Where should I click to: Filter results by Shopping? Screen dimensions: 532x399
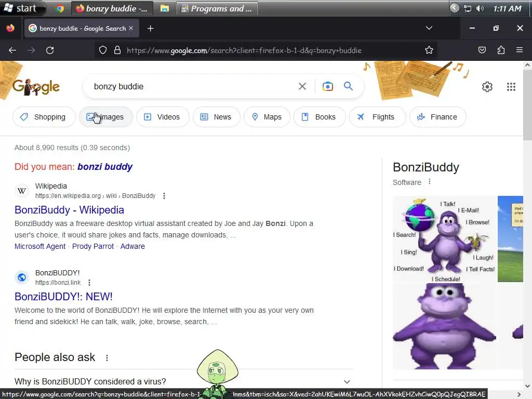[44, 117]
